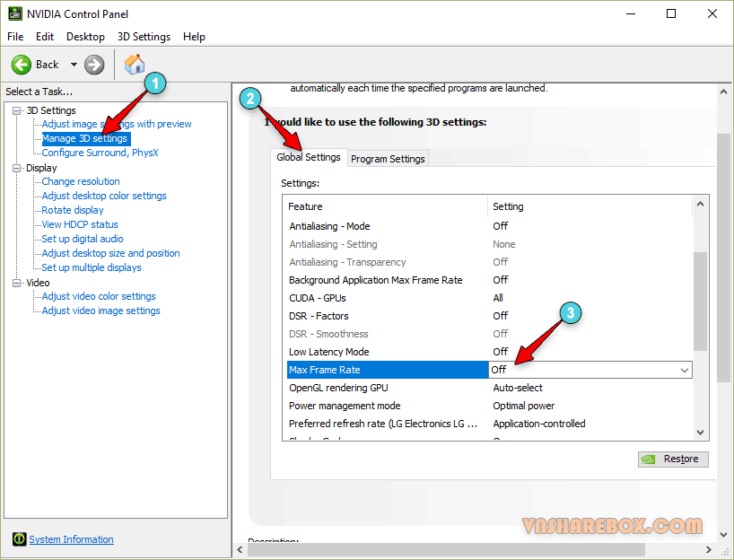The height and width of the screenshot is (560, 734).
Task: Open Adjust video image settings
Action: click(x=100, y=311)
